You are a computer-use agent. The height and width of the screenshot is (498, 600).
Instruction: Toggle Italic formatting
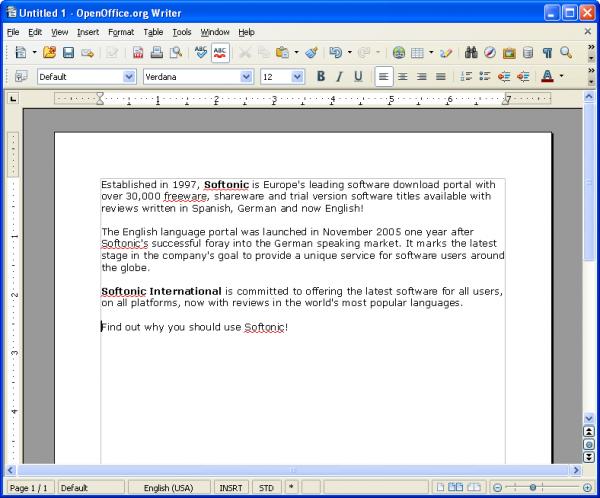pos(339,77)
